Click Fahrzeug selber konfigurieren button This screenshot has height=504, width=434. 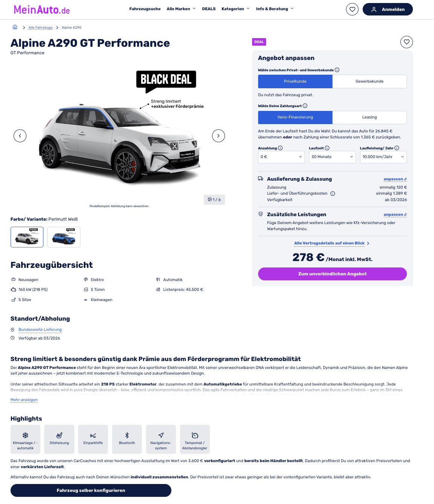tap(91, 490)
